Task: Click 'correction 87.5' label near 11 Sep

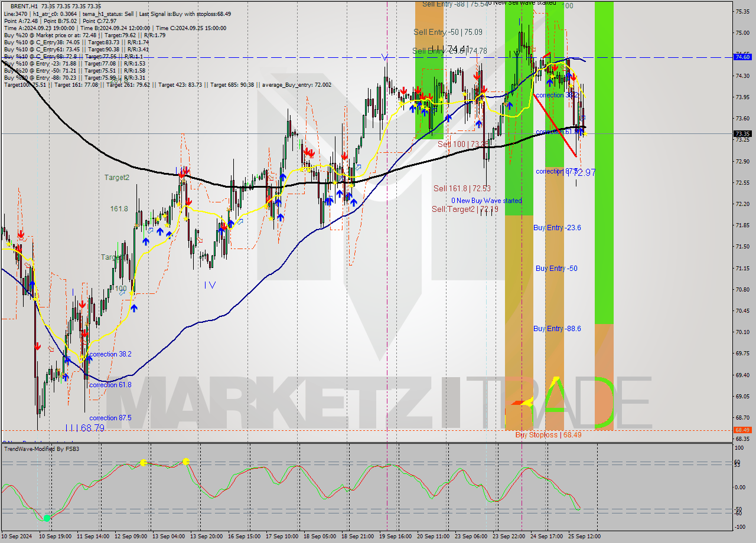Action: pyautogui.click(x=110, y=418)
